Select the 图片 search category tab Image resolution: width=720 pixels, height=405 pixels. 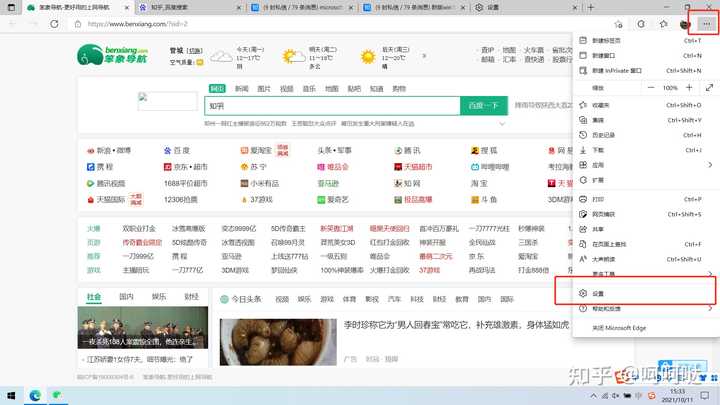[264, 89]
